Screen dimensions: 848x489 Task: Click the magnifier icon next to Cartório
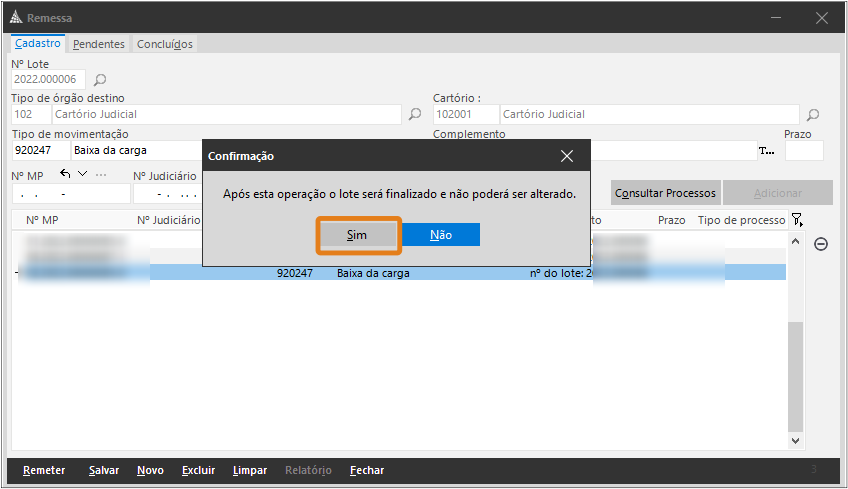pos(813,115)
